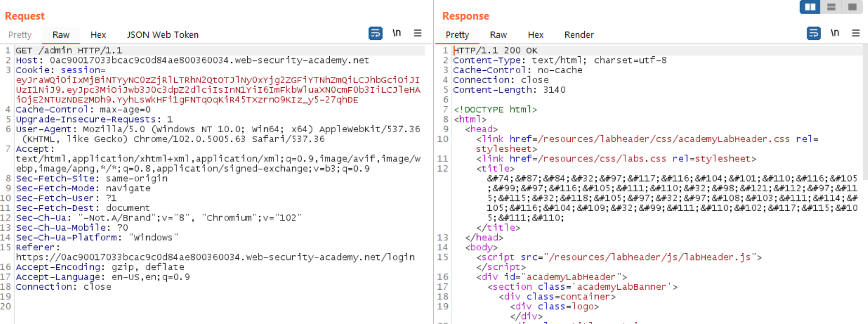Viewport: 868px width, 324px height.
Task: Click the 'Sec-Ch-Ua:' header on line 12
Action: [159, 218]
